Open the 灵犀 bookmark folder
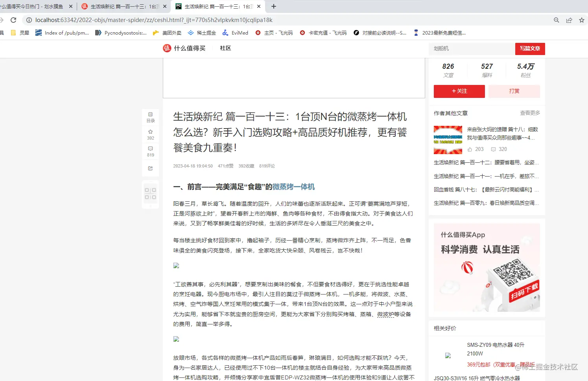Screen dimensions: 588x381 click(20, 33)
